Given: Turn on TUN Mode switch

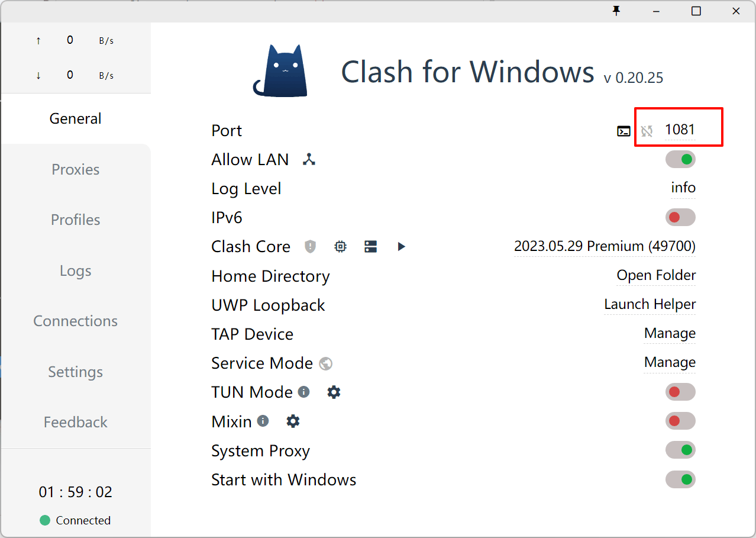Looking at the screenshot, I should pos(680,392).
